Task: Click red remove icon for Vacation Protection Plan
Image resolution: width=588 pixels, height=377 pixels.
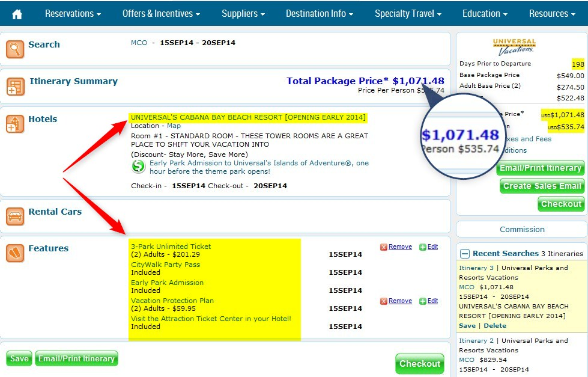Action: (384, 301)
